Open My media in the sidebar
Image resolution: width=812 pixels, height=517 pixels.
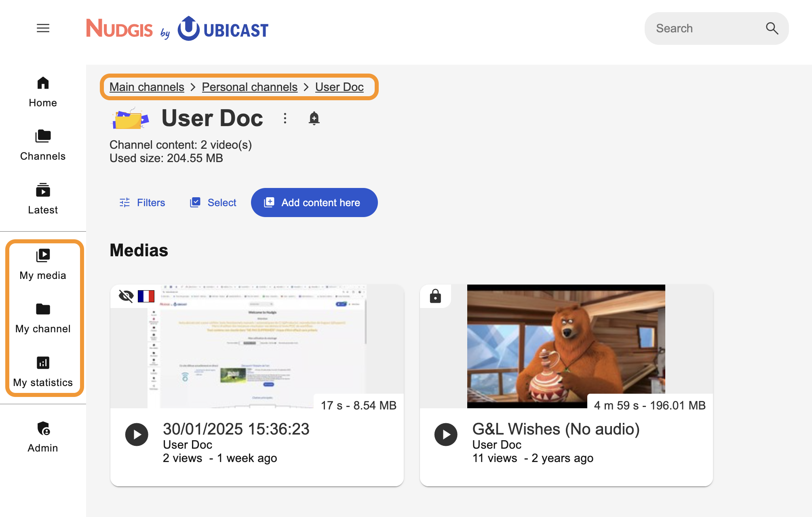tap(43, 265)
